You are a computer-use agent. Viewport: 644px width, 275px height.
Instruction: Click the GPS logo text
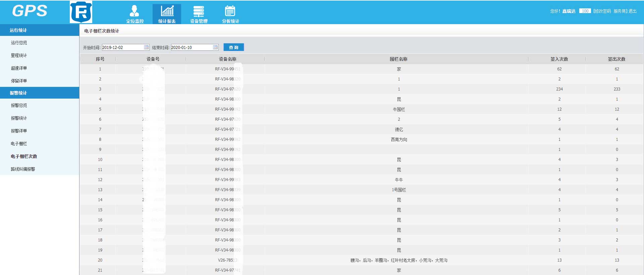[30, 11]
